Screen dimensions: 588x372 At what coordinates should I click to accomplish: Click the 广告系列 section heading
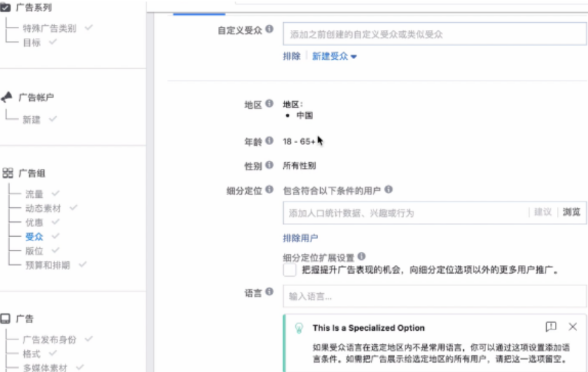click(x=34, y=7)
